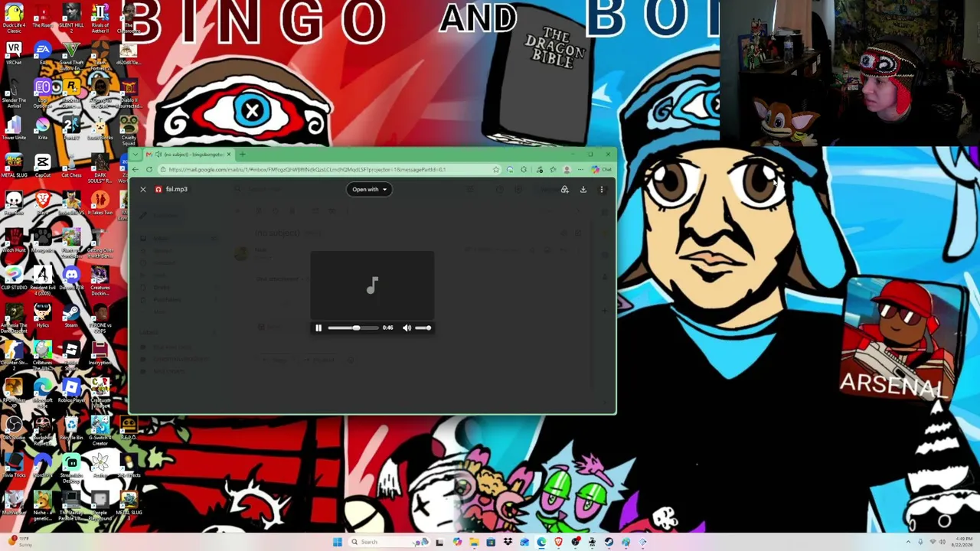Image resolution: width=980 pixels, height=551 pixels.
Task: Open the browser settings ellipsis menu
Action: (580, 169)
